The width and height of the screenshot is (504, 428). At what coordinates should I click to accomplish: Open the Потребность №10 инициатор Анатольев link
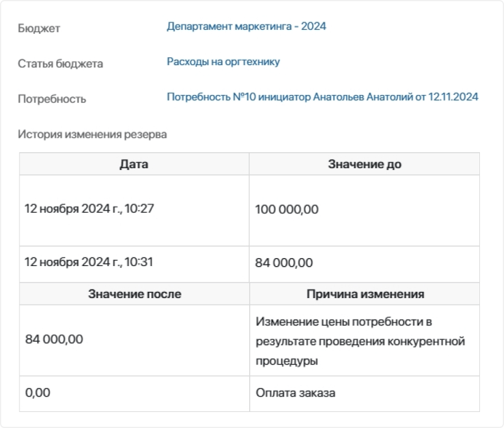point(322,97)
